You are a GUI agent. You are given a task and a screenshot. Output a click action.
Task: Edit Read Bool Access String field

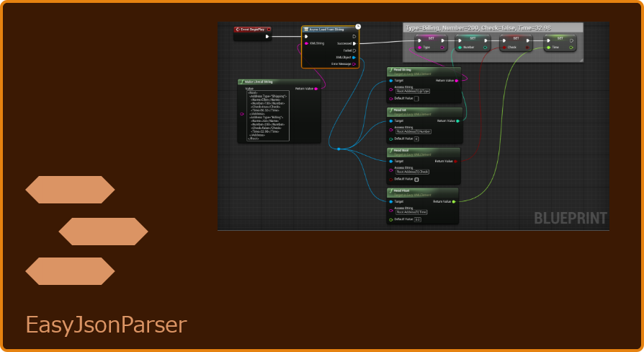(412, 172)
